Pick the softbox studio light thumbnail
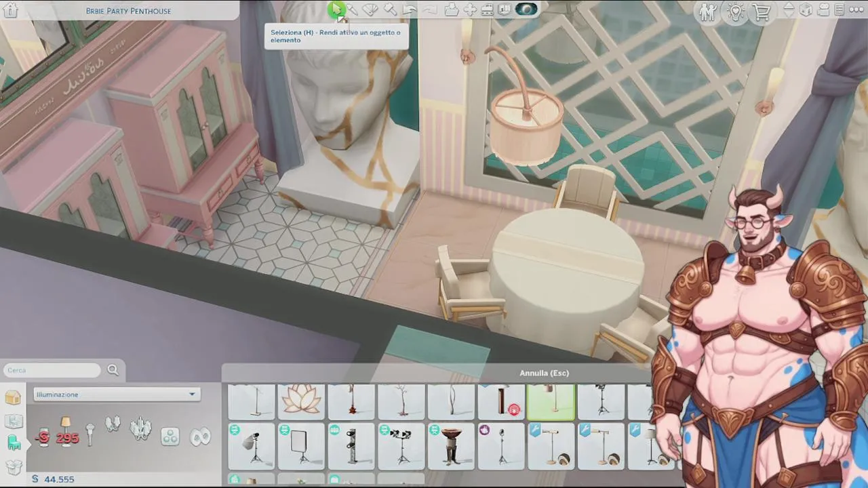This screenshot has height=488, width=868. (x=301, y=446)
